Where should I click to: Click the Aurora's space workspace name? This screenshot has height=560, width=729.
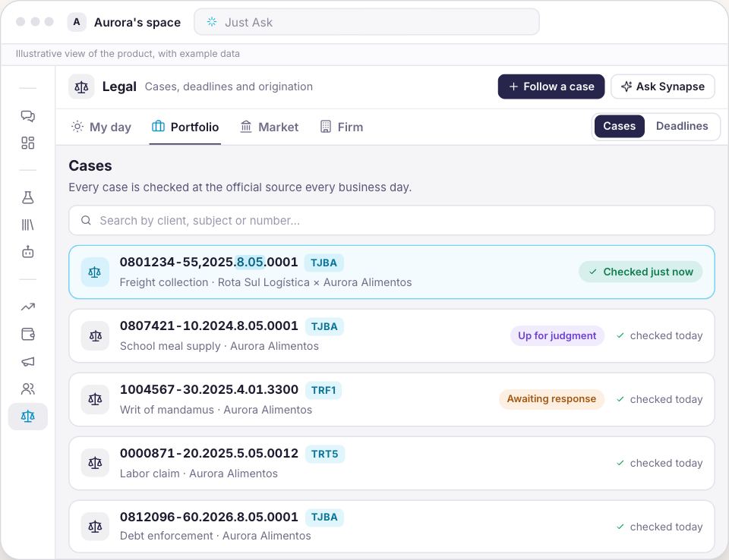tap(137, 22)
